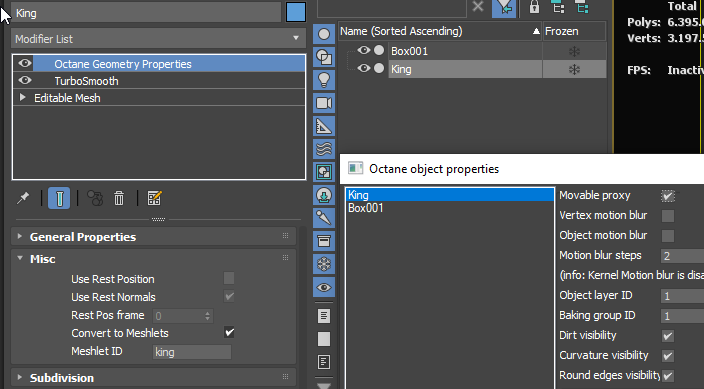Toggle the space warps filter icon

tap(324, 149)
